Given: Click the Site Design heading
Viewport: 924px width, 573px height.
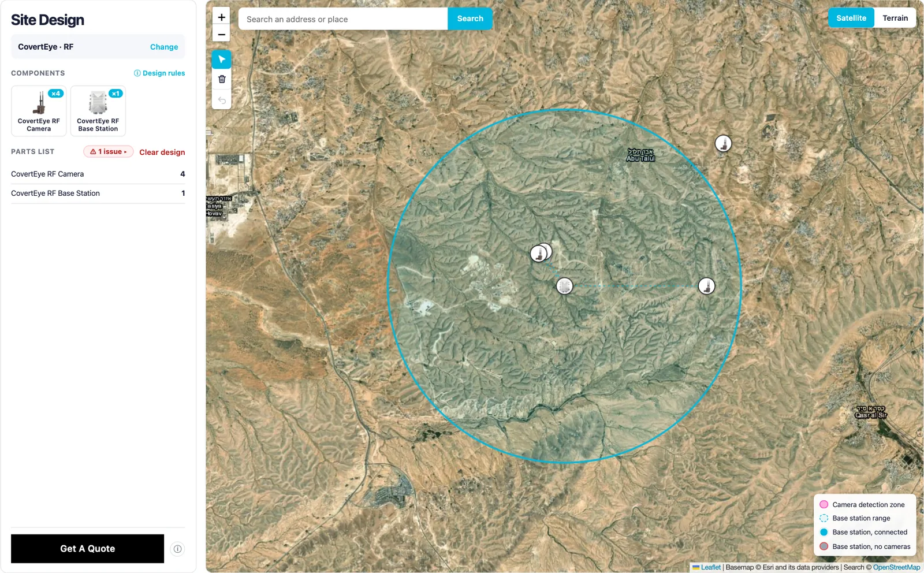Looking at the screenshot, I should tap(47, 20).
